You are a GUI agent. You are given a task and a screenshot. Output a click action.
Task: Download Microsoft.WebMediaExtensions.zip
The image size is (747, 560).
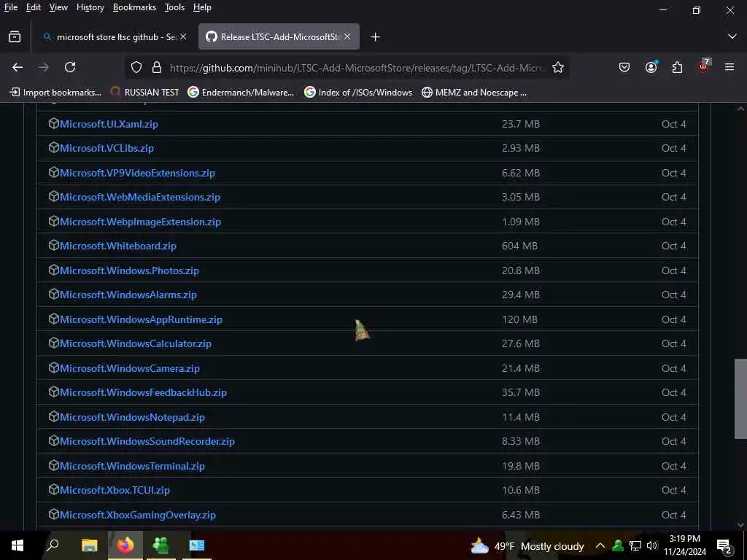[x=140, y=197]
